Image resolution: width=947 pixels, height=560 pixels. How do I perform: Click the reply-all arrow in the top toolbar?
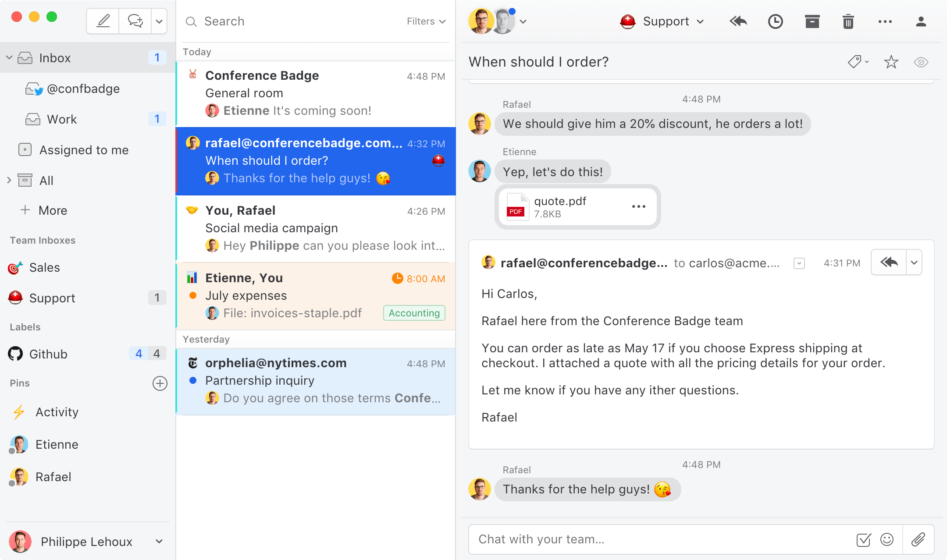(x=738, y=21)
